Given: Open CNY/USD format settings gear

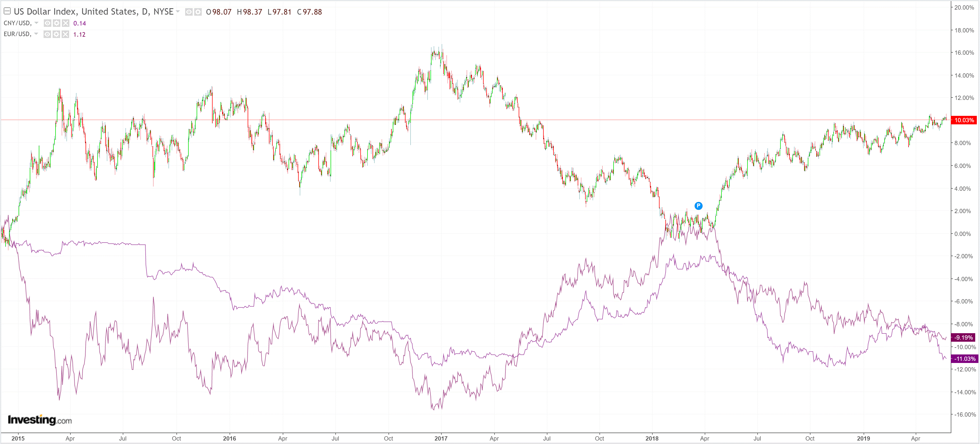Looking at the screenshot, I should [x=56, y=23].
